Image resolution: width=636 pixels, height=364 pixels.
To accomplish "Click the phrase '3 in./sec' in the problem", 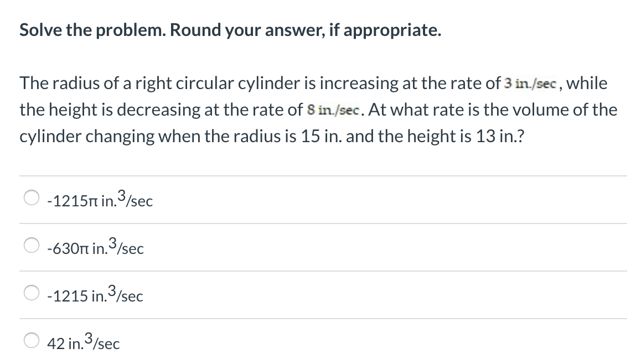I will point(530,83).
